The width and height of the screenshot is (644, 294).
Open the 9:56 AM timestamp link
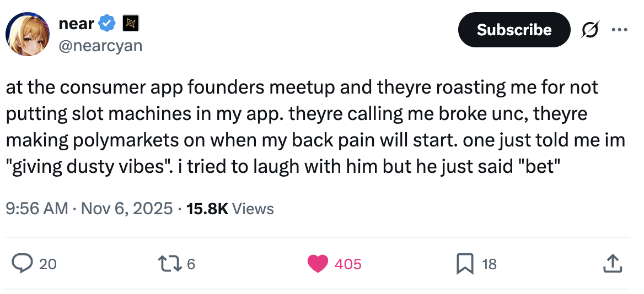pyautogui.click(x=36, y=209)
